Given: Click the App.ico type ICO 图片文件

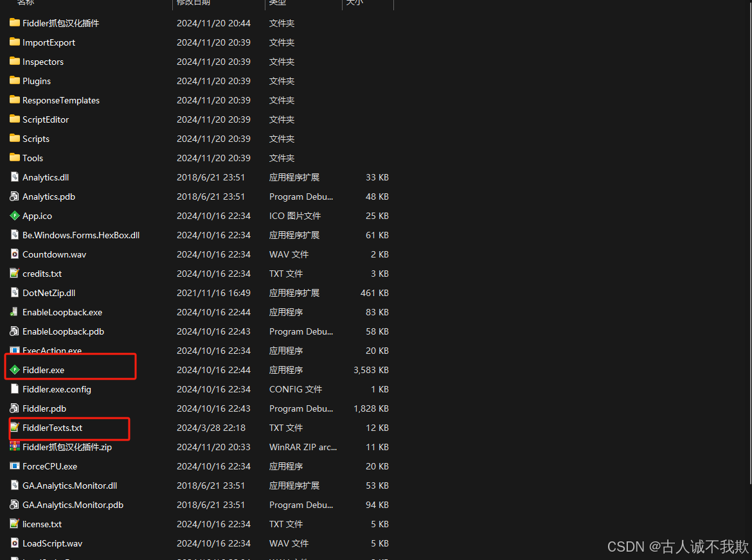Looking at the screenshot, I should 295,216.
